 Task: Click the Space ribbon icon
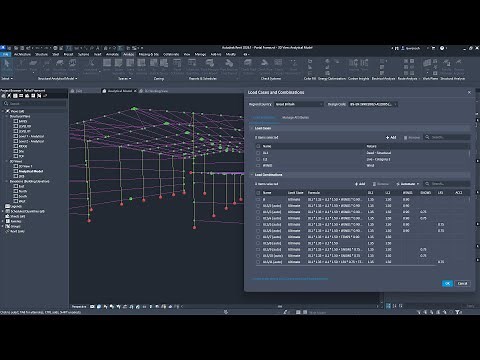point(107,64)
